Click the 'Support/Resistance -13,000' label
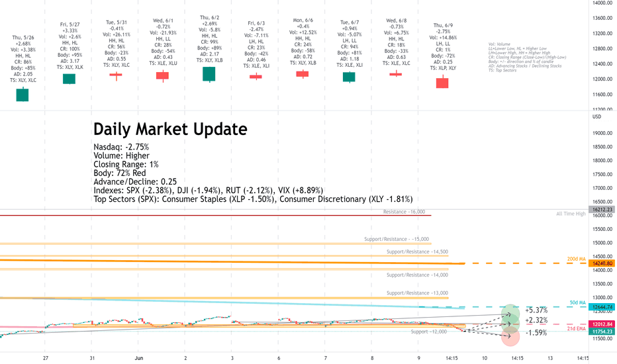 click(x=417, y=293)
